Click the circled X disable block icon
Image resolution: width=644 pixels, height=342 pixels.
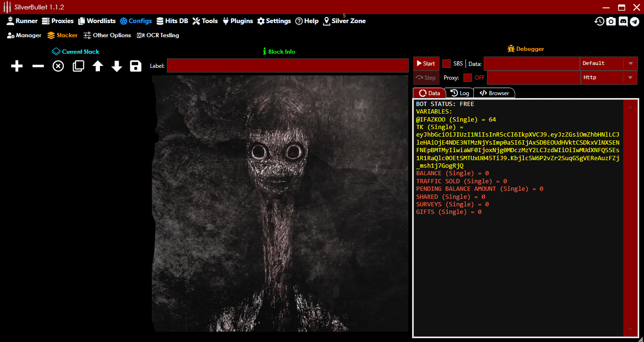58,66
